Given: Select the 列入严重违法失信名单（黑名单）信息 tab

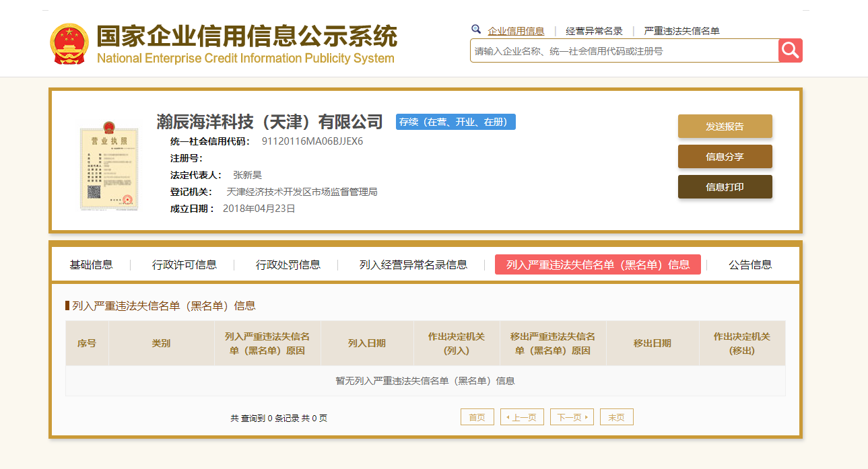Looking at the screenshot, I should tap(598, 264).
